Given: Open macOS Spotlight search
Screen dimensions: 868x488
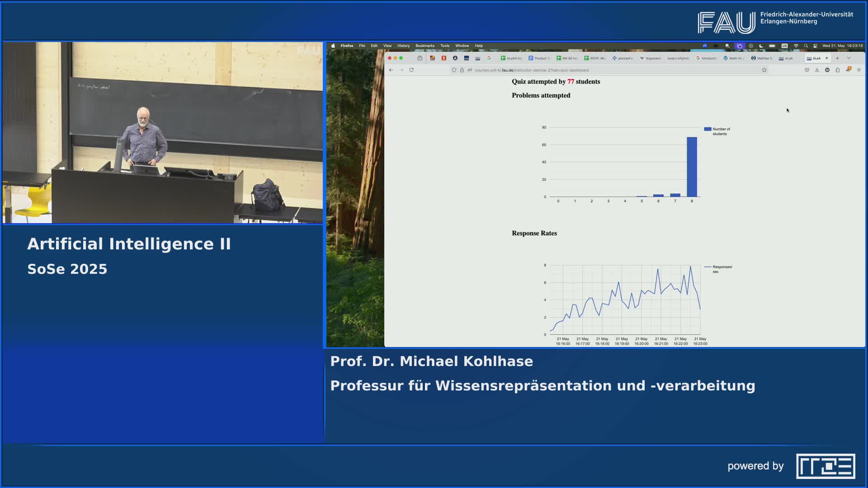Looking at the screenshot, I should click(x=806, y=46).
